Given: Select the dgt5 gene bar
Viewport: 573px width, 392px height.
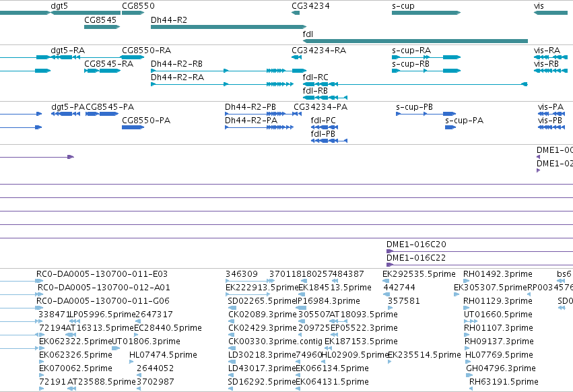Looking at the screenshot, I should coord(85,13).
